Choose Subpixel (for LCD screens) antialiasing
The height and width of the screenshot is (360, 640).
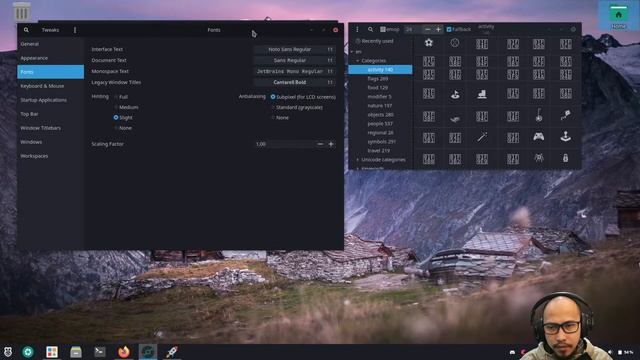(303, 97)
